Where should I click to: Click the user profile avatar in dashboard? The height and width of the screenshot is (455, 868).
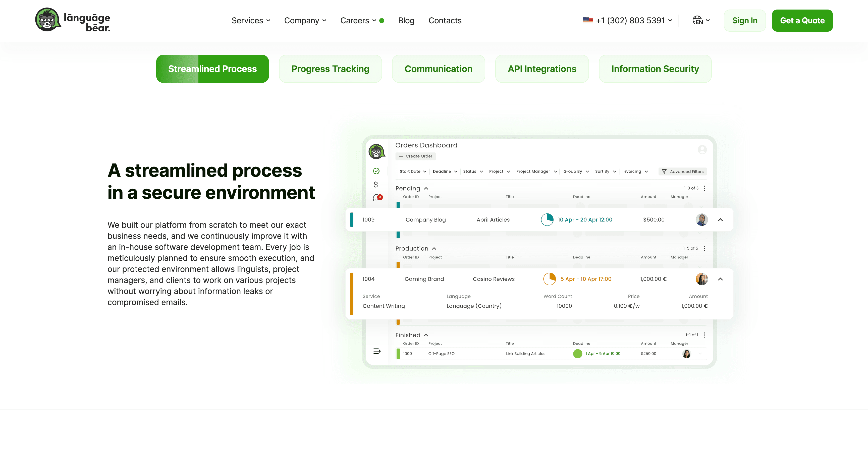click(x=702, y=150)
